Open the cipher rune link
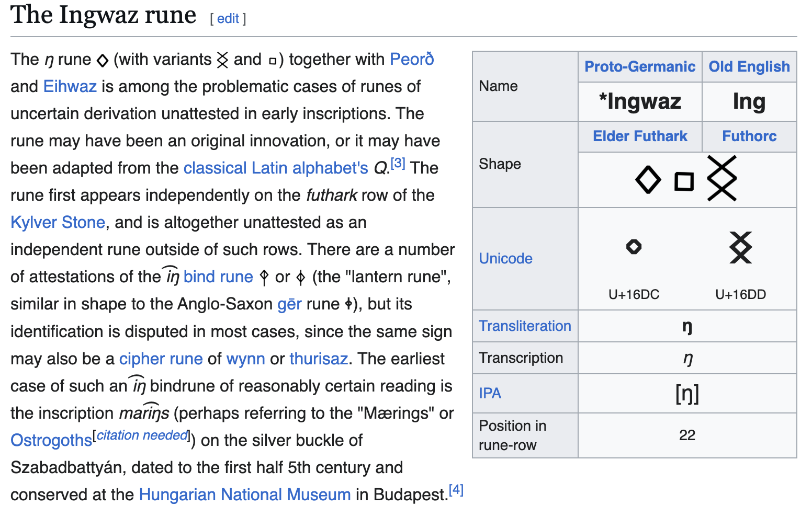 point(161,359)
